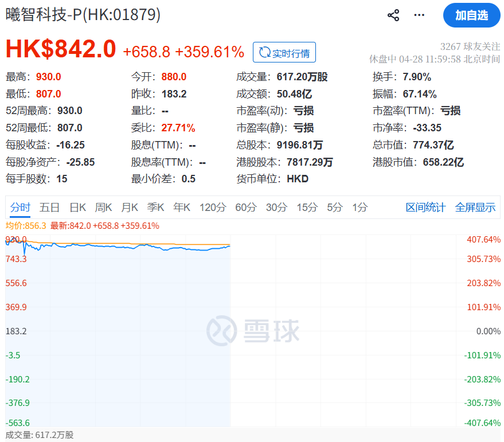Image resolution: width=504 pixels, height=442 pixels.
Task: Switch to the 年K chart tab
Action: click(182, 208)
